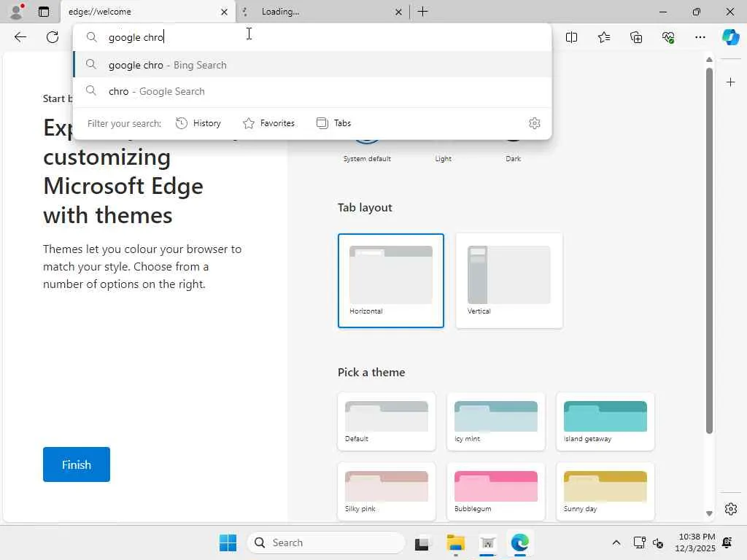Viewport: 747px width, 560px height.
Task: Select Vertical tab layout
Action: (x=508, y=281)
